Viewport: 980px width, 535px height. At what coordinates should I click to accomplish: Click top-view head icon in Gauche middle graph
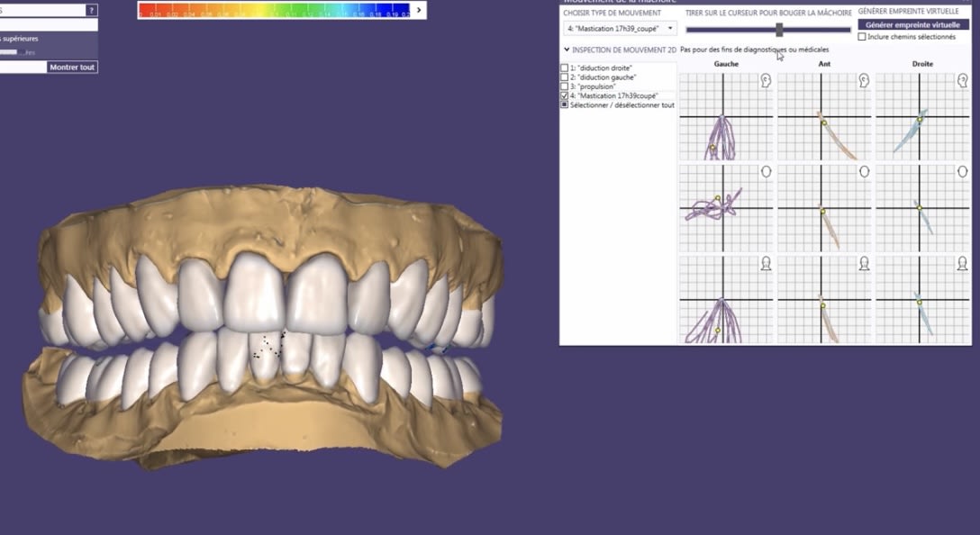coord(766,171)
